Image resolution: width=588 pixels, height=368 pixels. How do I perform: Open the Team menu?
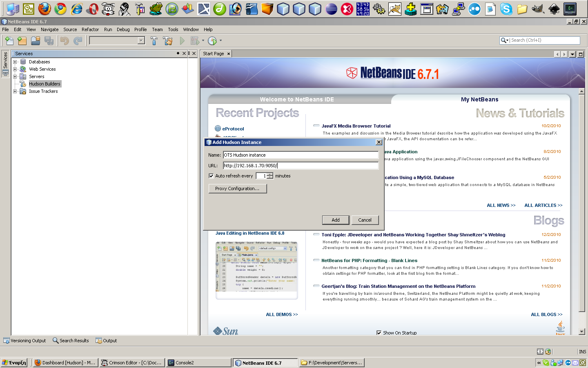pyautogui.click(x=157, y=29)
